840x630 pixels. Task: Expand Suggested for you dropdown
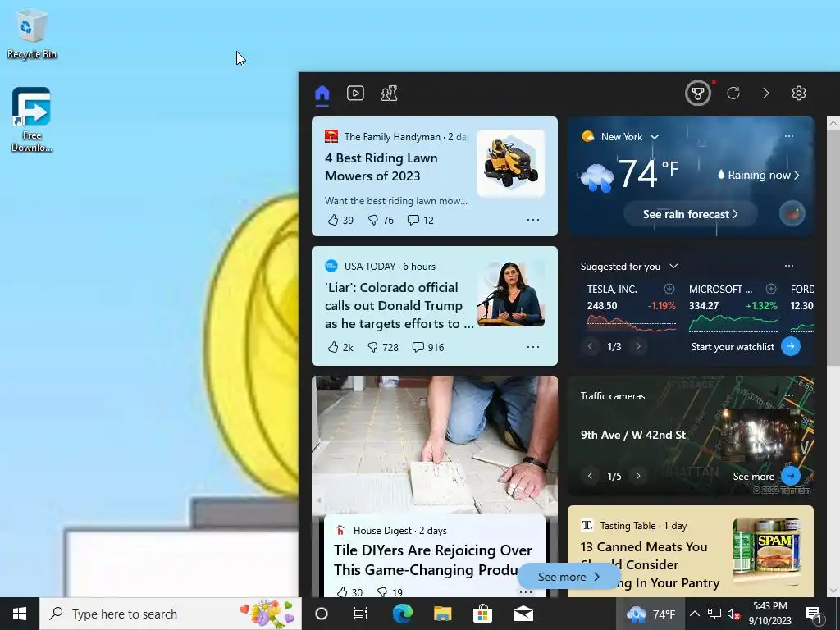674,267
